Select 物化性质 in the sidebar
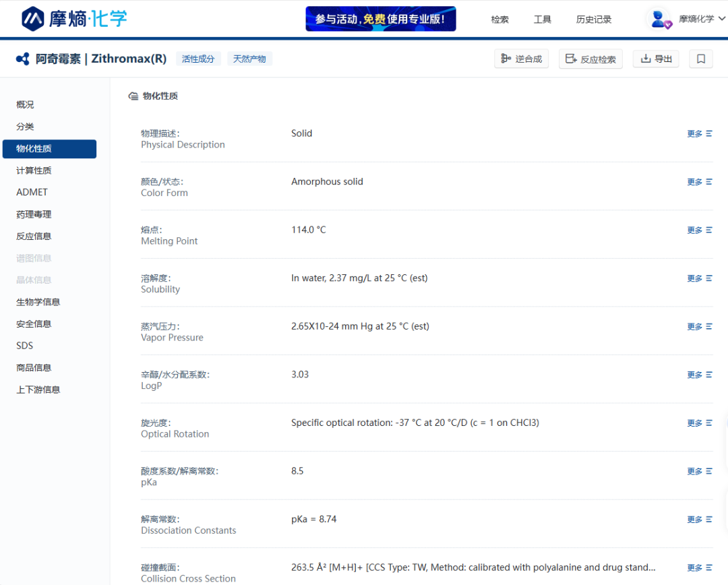Viewport: 728px width, 585px height. tap(50, 148)
